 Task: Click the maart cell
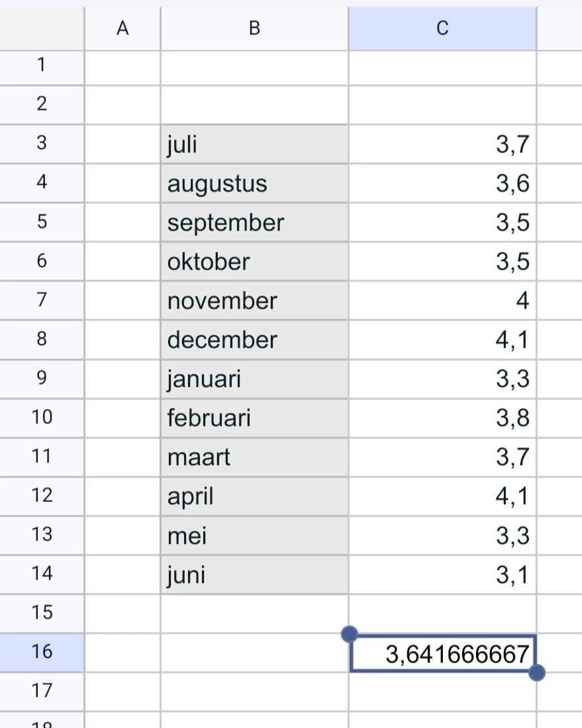click(x=254, y=457)
